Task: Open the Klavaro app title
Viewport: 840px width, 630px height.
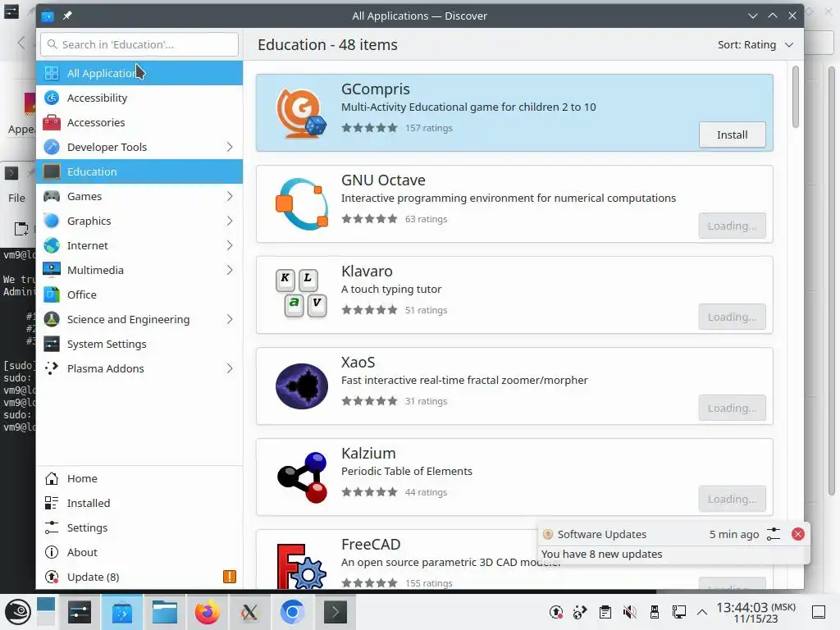Action: [x=367, y=272]
